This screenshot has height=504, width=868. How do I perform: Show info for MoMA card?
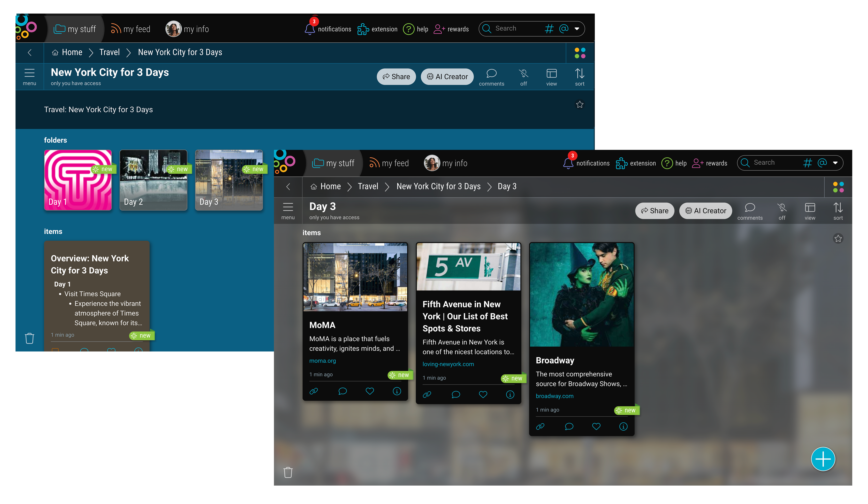(x=396, y=391)
